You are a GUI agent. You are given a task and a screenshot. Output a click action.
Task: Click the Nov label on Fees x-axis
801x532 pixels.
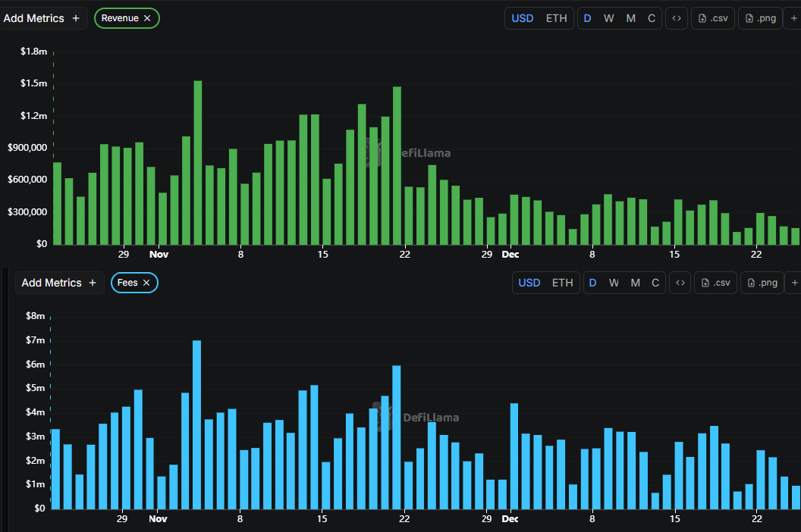click(x=158, y=518)
